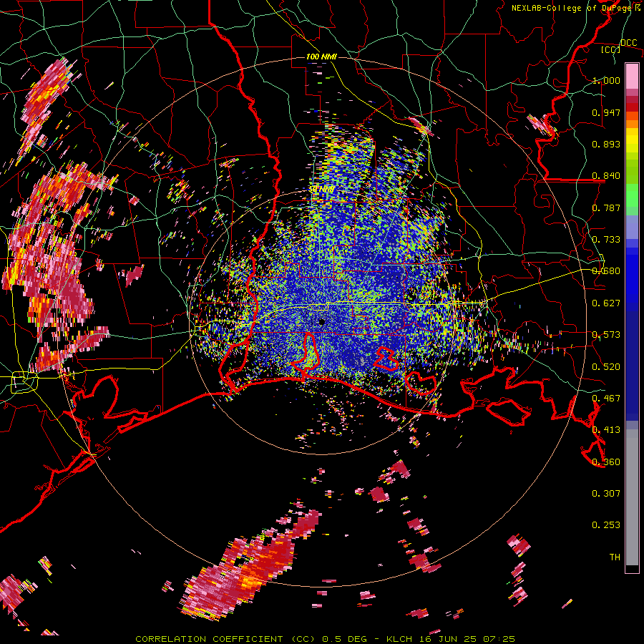Click the Correlation Coefficient KLCH caption text
This screenshot has height=644, width=644.
click(x=325, y=639)
